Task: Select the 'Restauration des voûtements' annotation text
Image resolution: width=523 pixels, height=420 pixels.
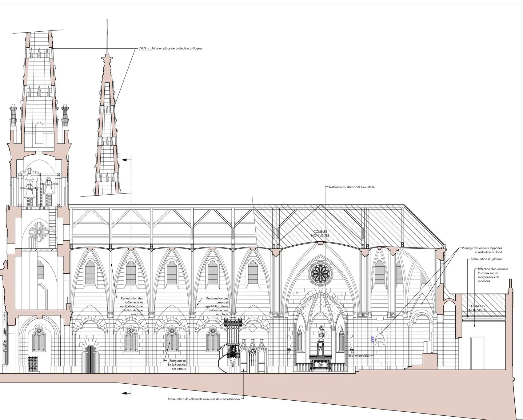Action: [x=132, y=306]
